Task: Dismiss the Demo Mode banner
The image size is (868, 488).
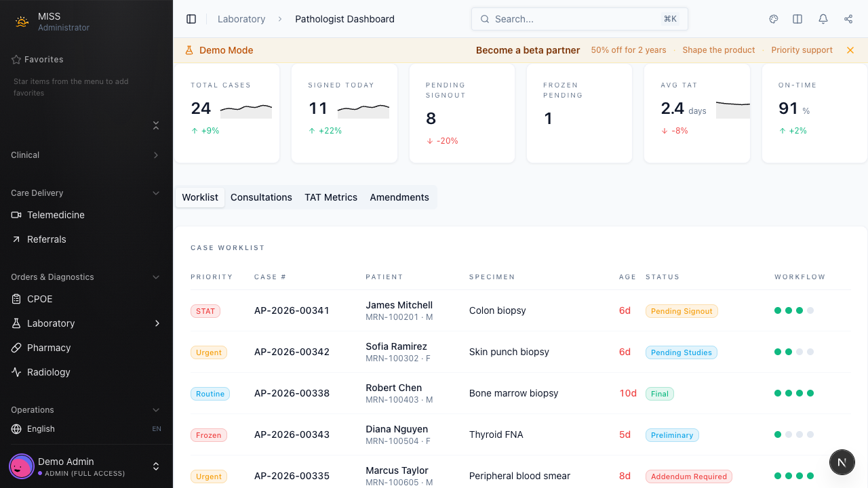Action: click(850, 50)
